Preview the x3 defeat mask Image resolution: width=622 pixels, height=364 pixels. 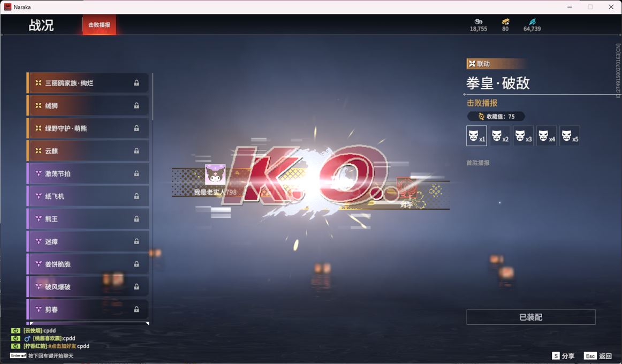coord(523,136)
